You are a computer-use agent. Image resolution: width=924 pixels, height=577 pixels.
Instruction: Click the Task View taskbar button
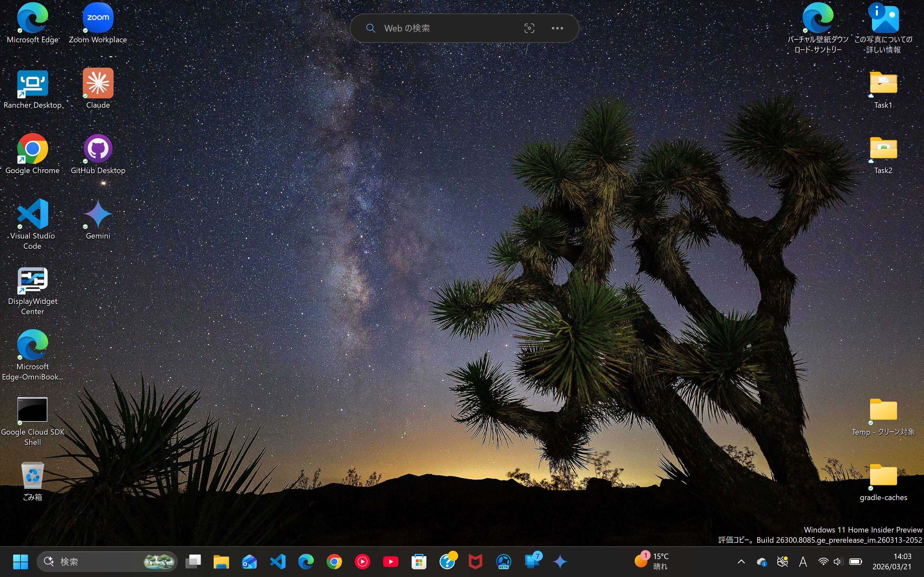pos(193,561)
